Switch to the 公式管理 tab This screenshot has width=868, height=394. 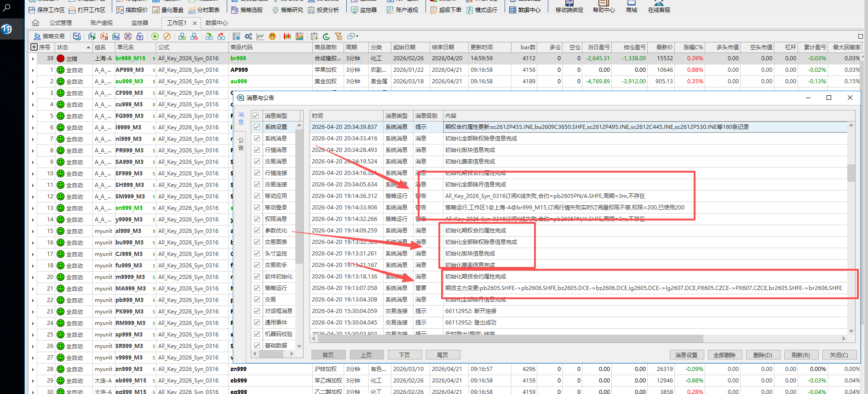61,23
